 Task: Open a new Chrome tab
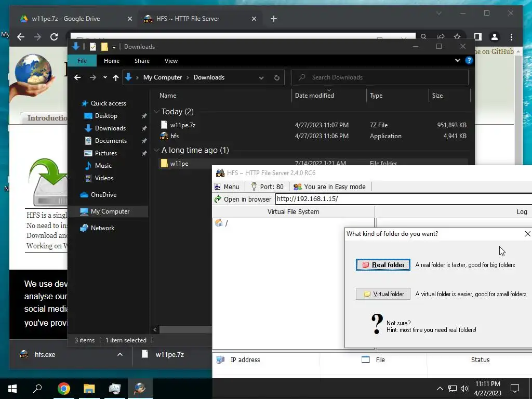(x=274, y=19)
